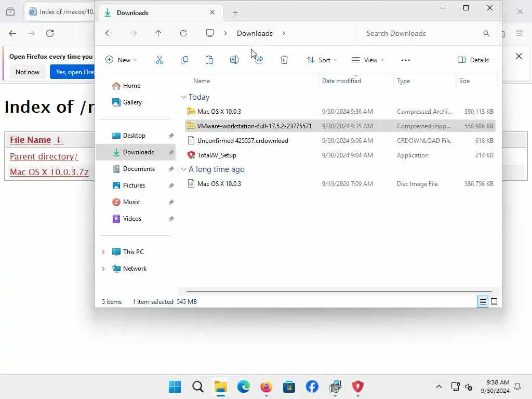
Task: Click the Delete trash icon
Action: [x=284, y=60]
